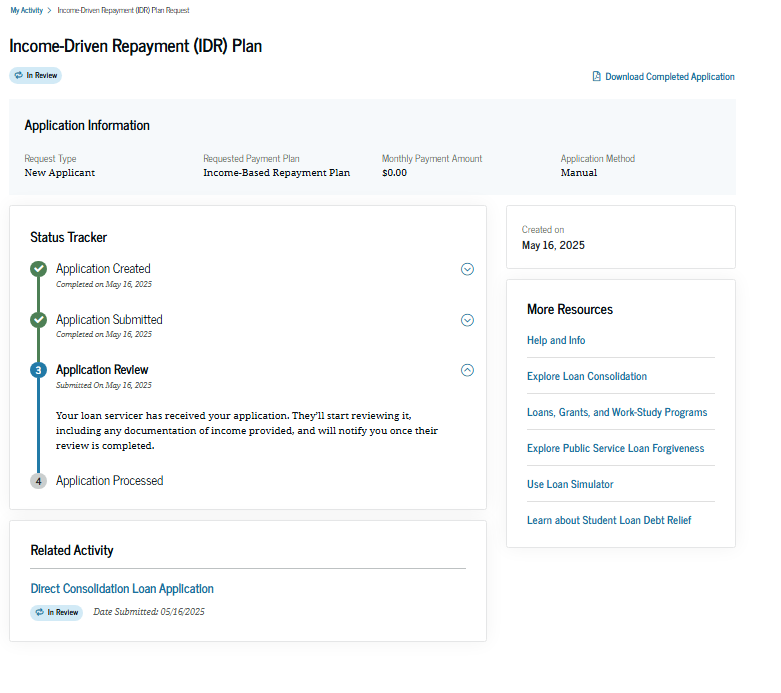Click the Application Created green checkmark icon
Image resolution: width=781 pixels, height=693 pixels.
(38, 269)
